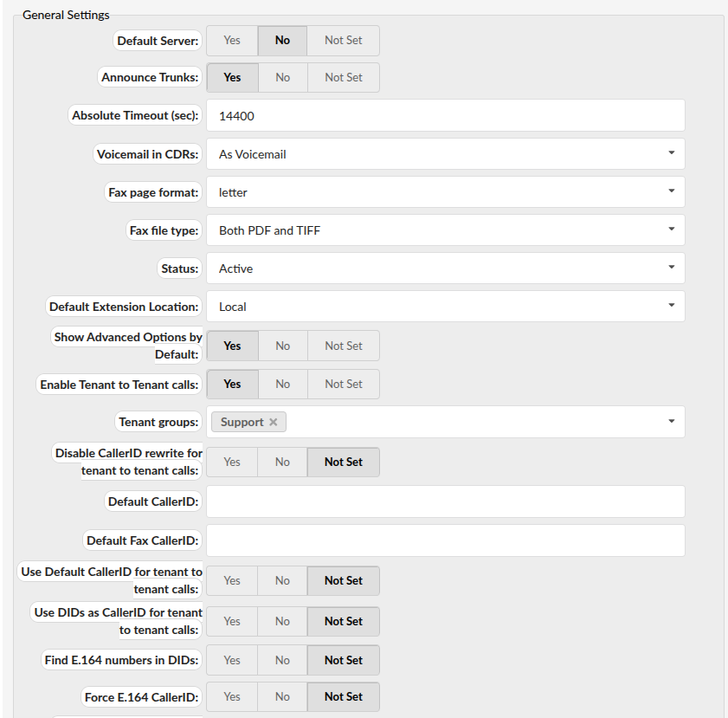Screen dimensions: 728x718
Task: Set Use DIDs as CallerID to Yes
Action: coord(232,621)
